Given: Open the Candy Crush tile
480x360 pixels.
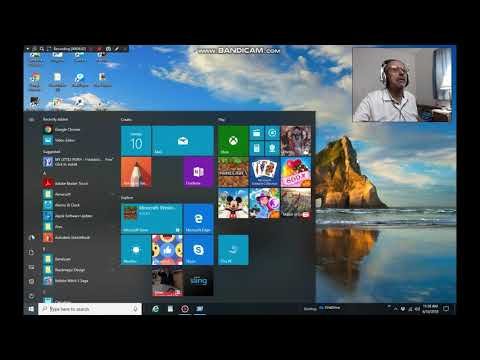Looking at the screenshot, I should (296, 172).
